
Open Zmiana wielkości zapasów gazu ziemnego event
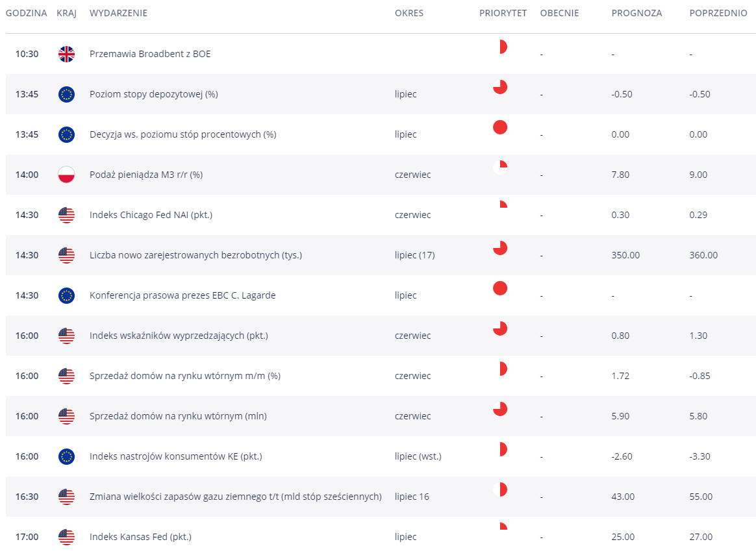(236, 497)
